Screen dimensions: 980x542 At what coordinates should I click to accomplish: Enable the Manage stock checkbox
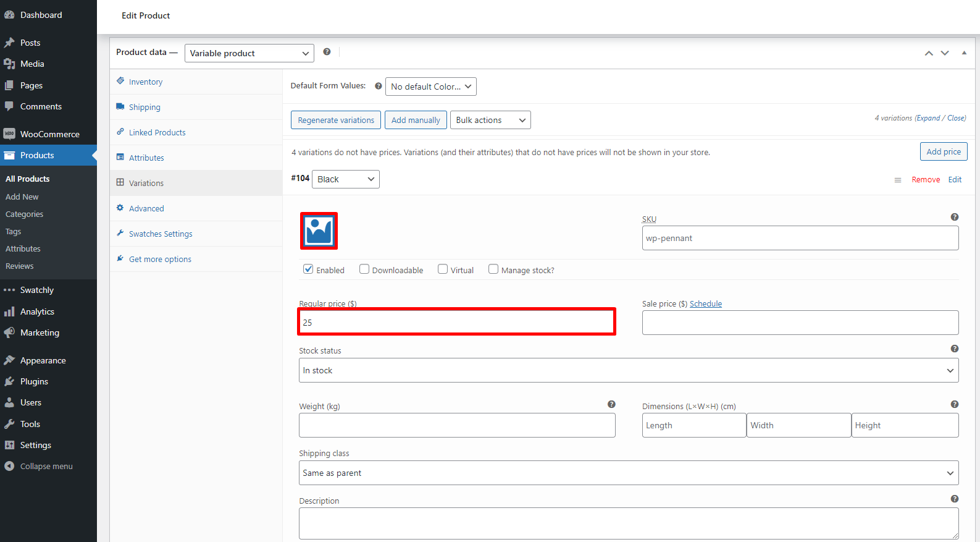click(493, 269)
